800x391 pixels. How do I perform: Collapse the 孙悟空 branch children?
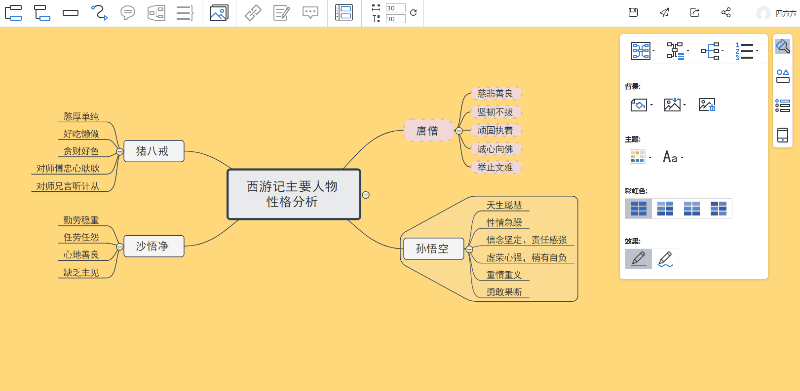coord(469,250)
